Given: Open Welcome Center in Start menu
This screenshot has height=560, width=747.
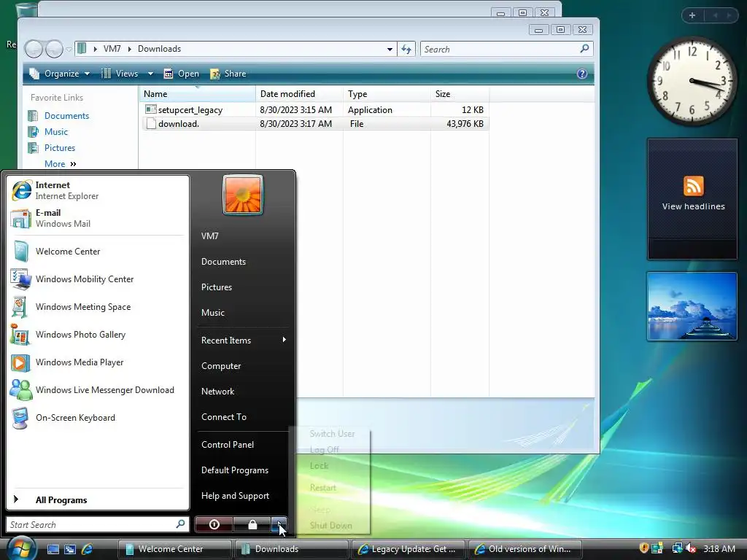Looking at the screenshot, I should pyautogui.click(x=98, y=252).
